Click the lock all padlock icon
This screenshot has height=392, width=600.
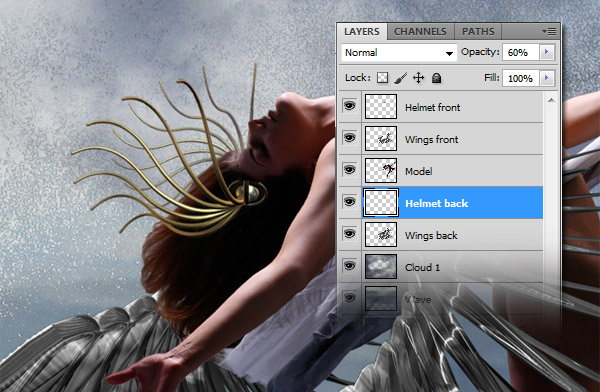(436, 78)
